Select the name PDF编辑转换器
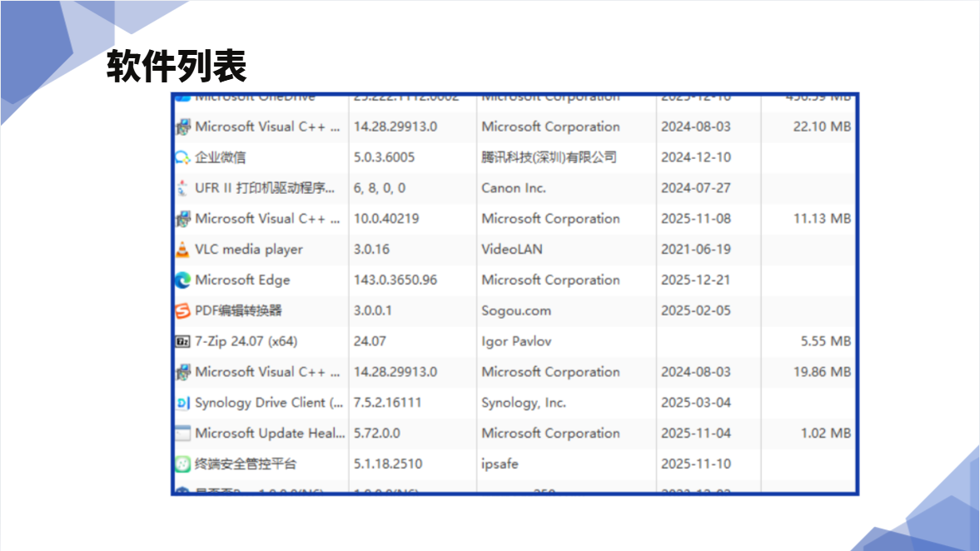The height and width of the screenshot is (551, 980). 238,310
